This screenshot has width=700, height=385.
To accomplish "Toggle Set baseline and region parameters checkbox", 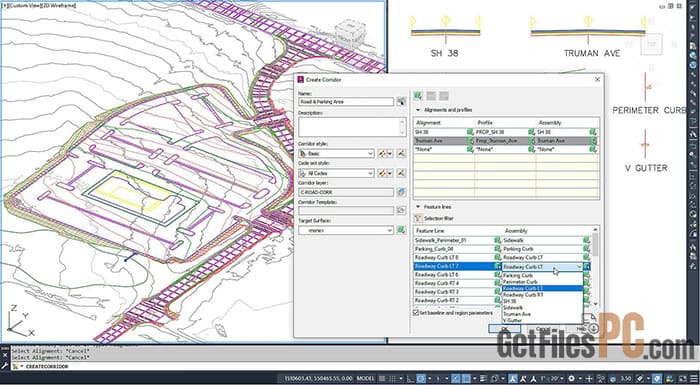I will 416,313.
